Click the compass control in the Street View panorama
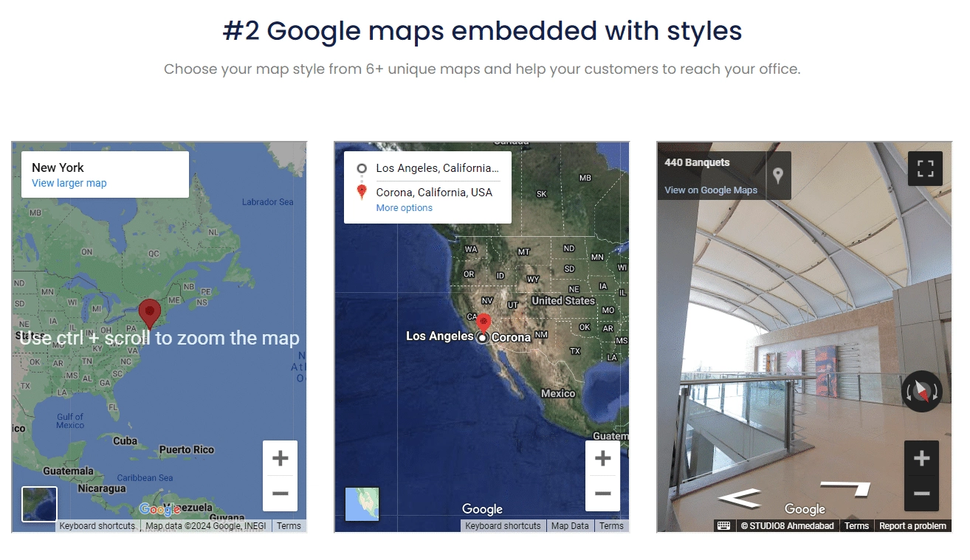 point(923,392)
